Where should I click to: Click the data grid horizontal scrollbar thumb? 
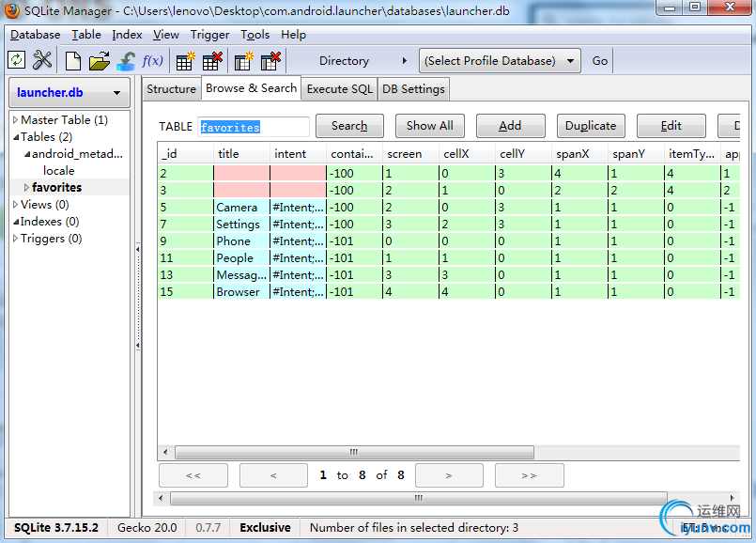point(354,452)
